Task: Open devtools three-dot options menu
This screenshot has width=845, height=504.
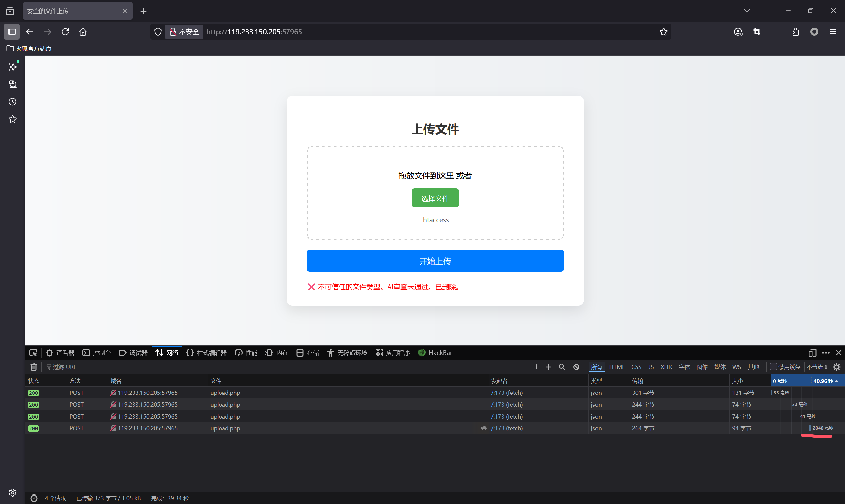Action: [x=826, y=353]
